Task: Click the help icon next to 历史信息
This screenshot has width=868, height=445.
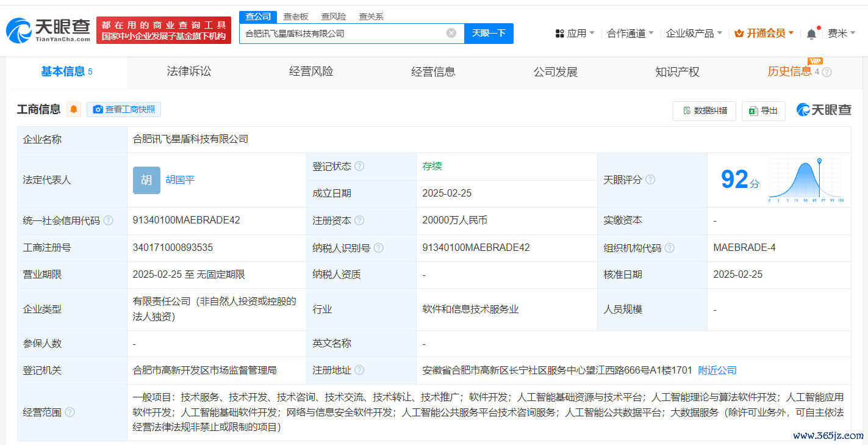Action: [x=827, y=72]
